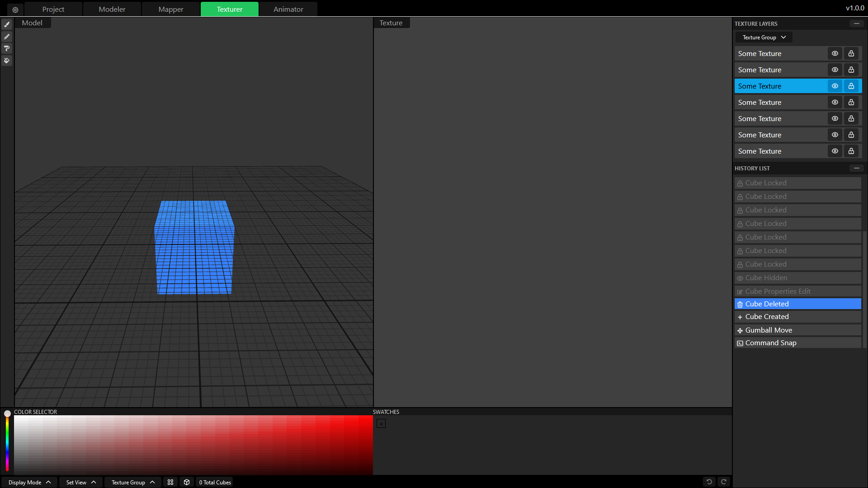
Task: Toggle visibility of highlighted Some Texture layer
Action: (835, 86)
